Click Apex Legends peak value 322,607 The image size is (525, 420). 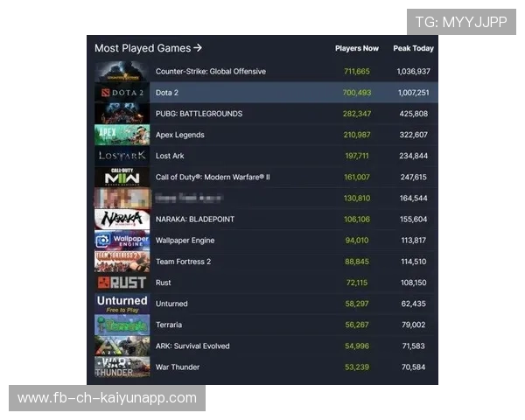tap(414, 135)
